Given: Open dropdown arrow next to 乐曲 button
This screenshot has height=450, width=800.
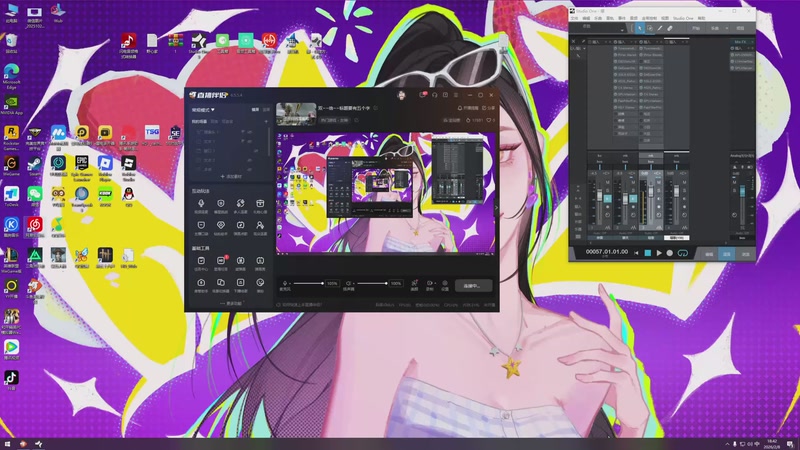Looking at the screenshot, I should (727, 28).
